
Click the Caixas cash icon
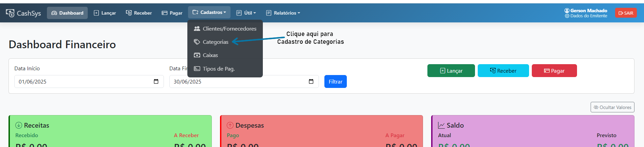[197, 55]
